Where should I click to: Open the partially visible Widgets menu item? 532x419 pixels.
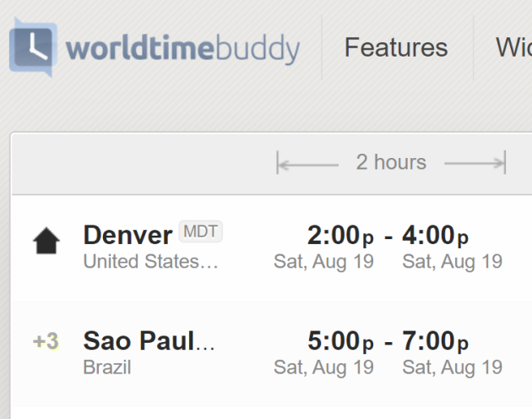click(x=513, y=47)
